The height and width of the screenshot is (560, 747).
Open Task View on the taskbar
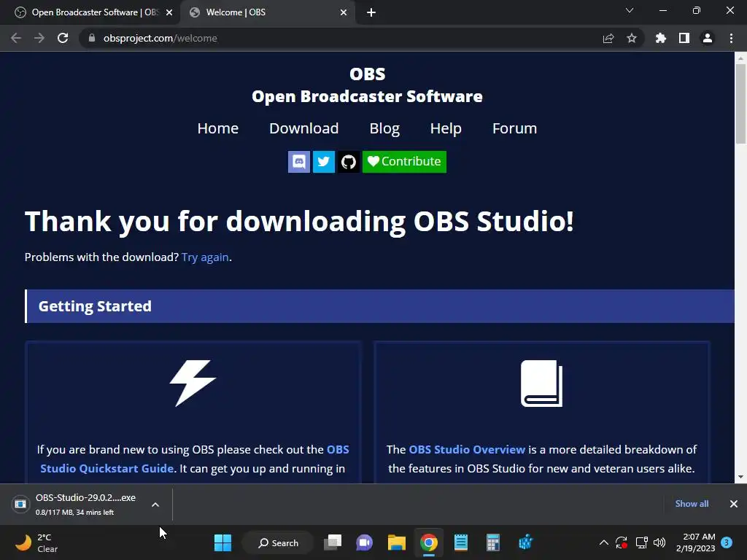tap(333, 542)
